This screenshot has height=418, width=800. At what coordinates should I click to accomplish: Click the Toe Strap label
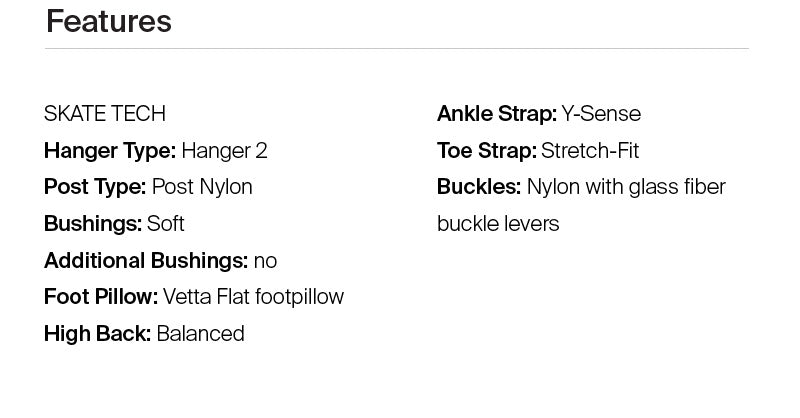pos(486,151)
